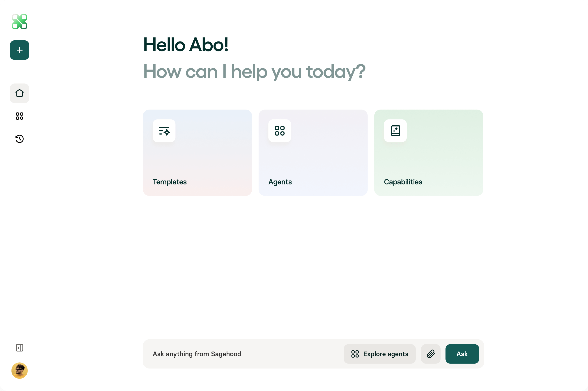Click the Templates card icon
This screenshot has width=588, height=391.
click(164, 131)
